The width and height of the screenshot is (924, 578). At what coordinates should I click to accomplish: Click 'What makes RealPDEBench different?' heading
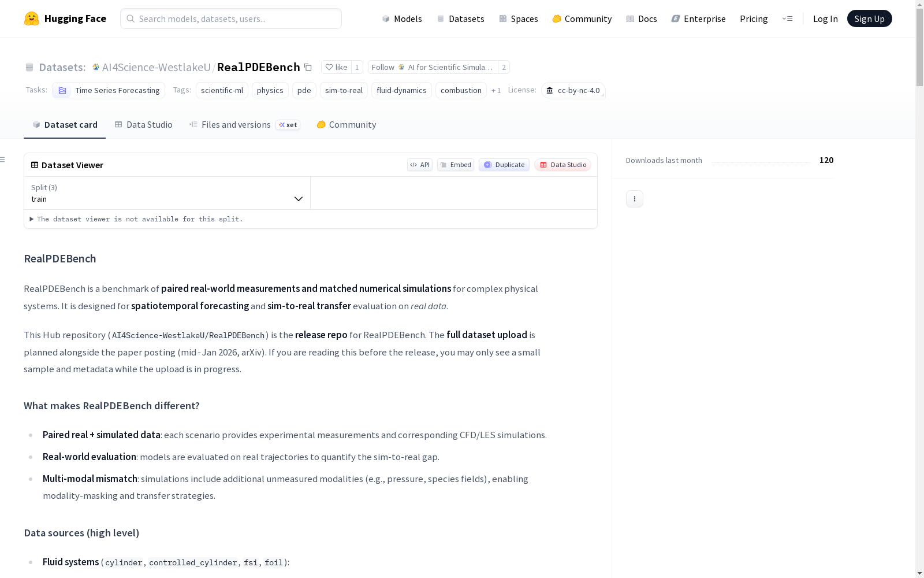click(x=111, y=406)
